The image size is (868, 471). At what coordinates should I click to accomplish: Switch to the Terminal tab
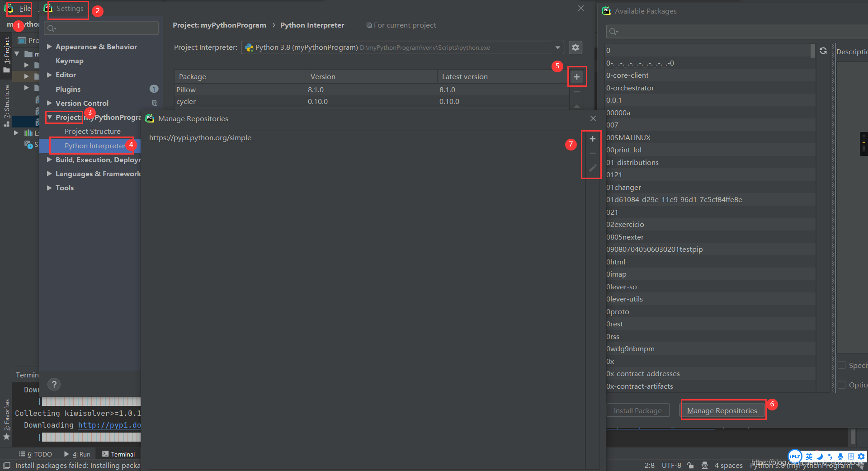pyautogui.click(x=118, y=454)
